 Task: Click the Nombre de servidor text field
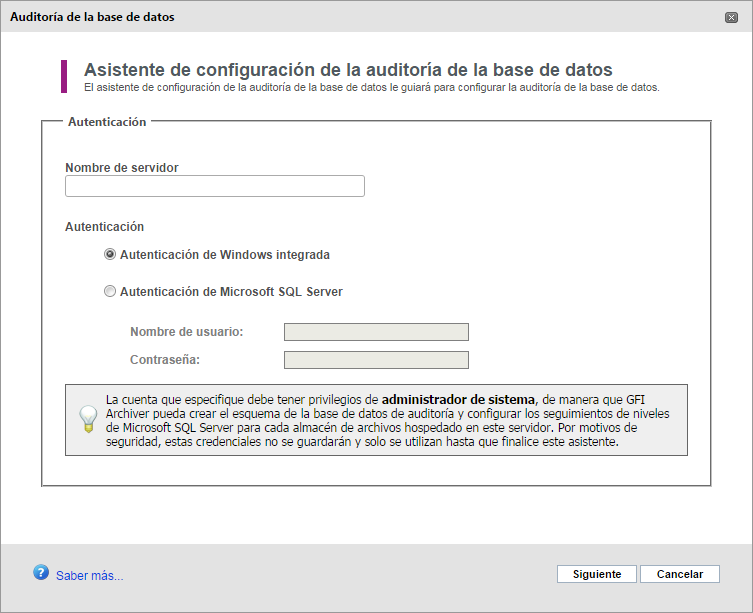click(x=214, y=186)
